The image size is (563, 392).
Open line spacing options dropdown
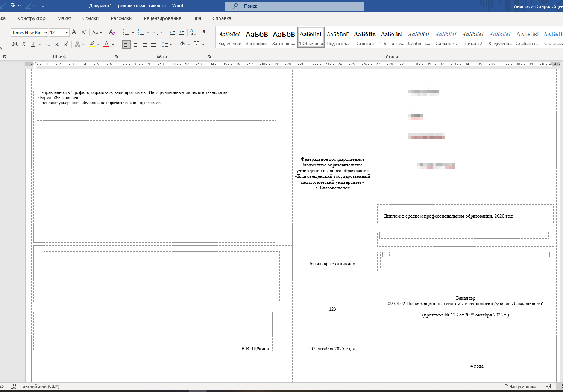coord(167,44)
